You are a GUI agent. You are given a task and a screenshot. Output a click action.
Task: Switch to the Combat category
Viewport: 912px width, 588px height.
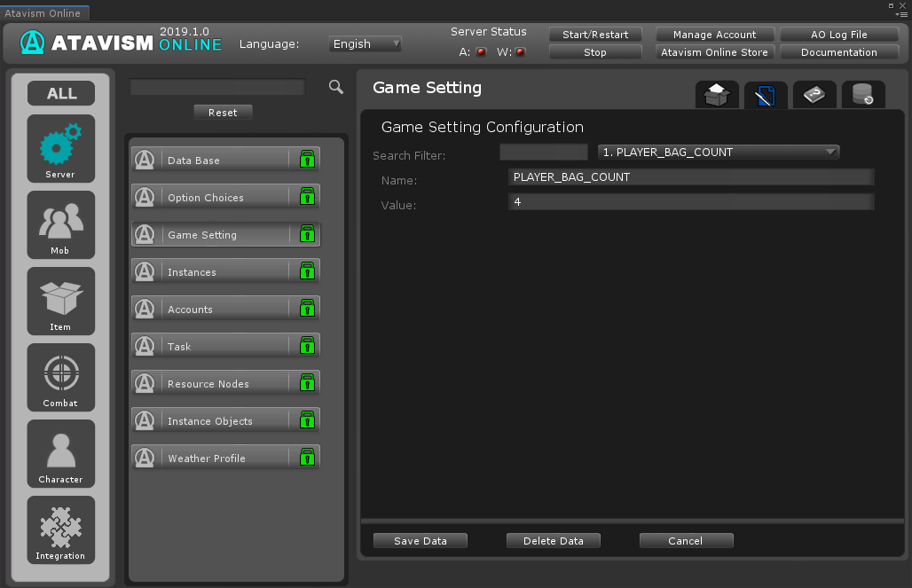coord(60,377)
